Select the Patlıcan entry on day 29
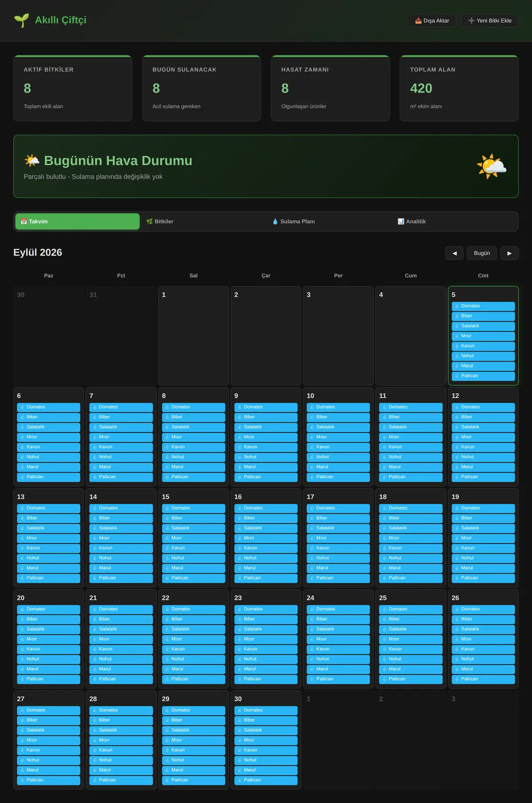This screenshot has width=532, height=803. (x=194, y=780)
